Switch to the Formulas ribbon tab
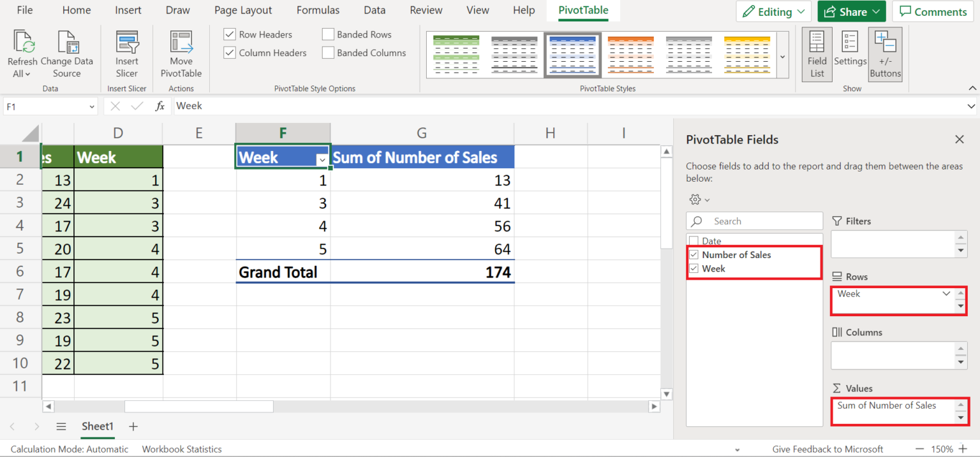This screenshot has width=980, height=457. (x=318, y=10)
